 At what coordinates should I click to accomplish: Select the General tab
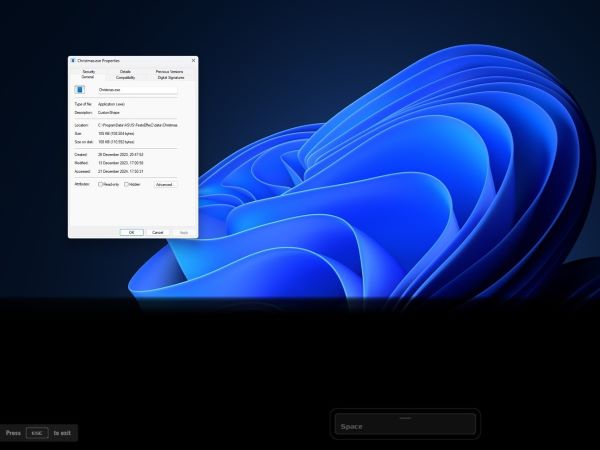tap(88, 77)
